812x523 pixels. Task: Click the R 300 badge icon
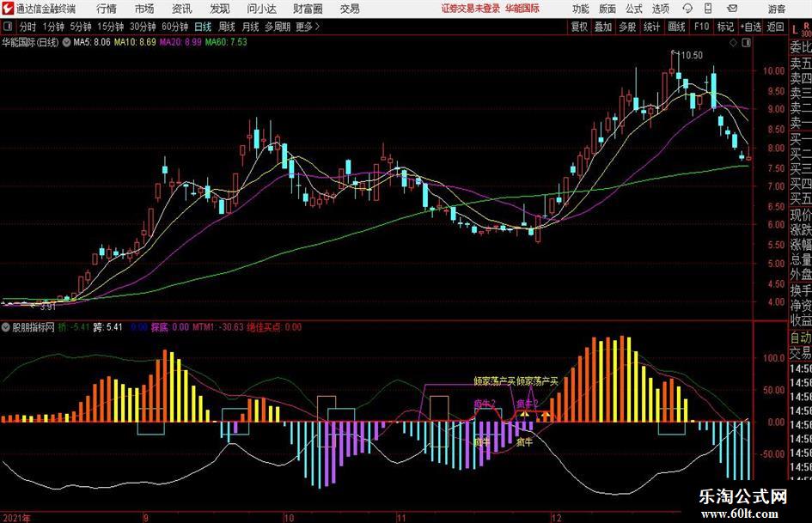click(x=806, y=29)
